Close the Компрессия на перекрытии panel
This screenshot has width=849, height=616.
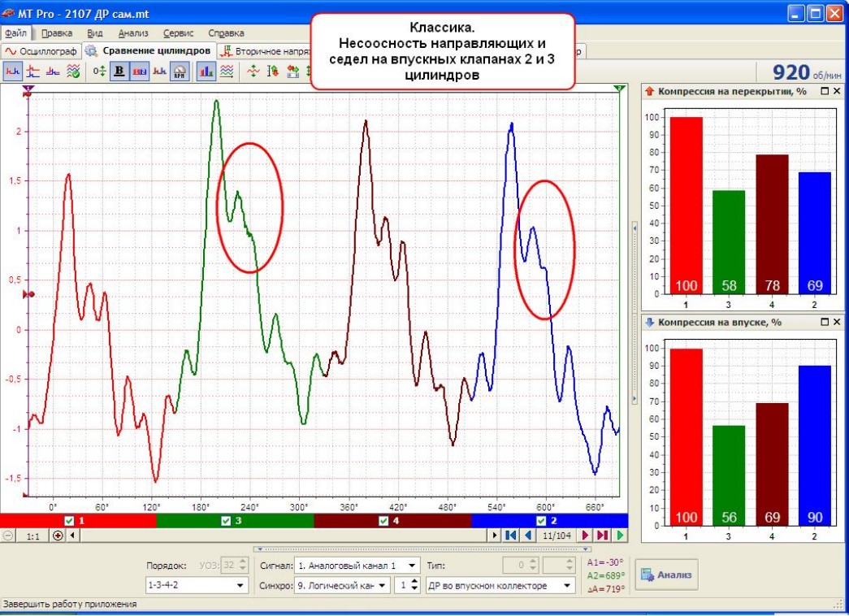tap(837, 91)
